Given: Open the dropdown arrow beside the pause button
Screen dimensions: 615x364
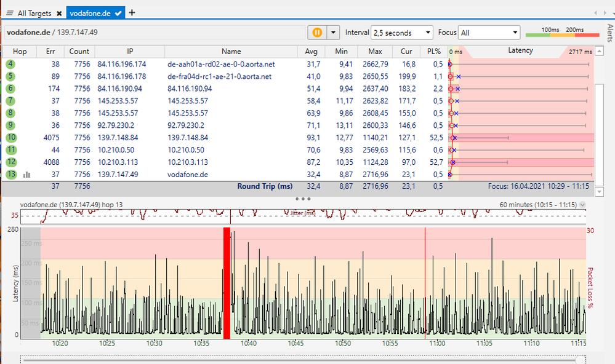Looking at the screenshot, I should tap(333, 33).
